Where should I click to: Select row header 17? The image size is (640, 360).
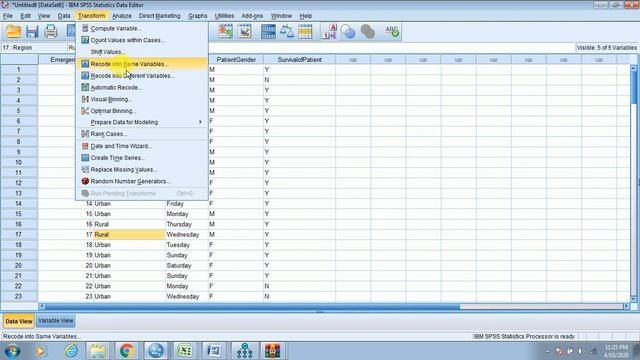[19, 235]
